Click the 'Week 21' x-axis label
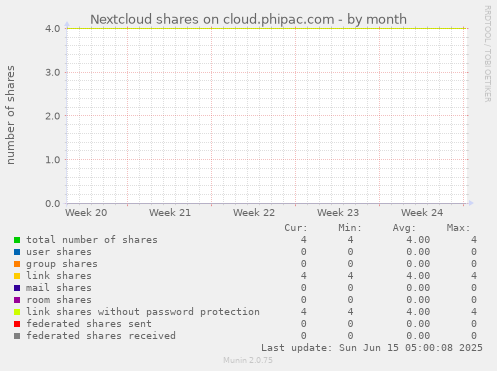This screenshot has height=371, width=497. click(x=170, y=213)
